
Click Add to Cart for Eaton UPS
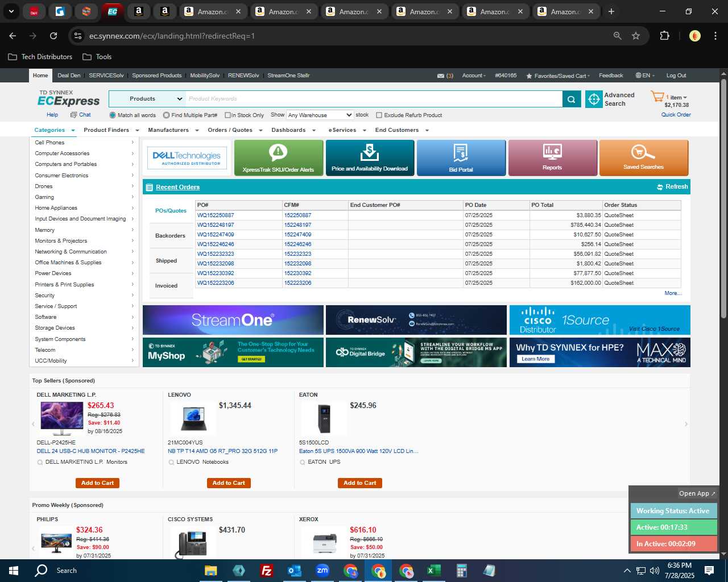coord(359,483)
